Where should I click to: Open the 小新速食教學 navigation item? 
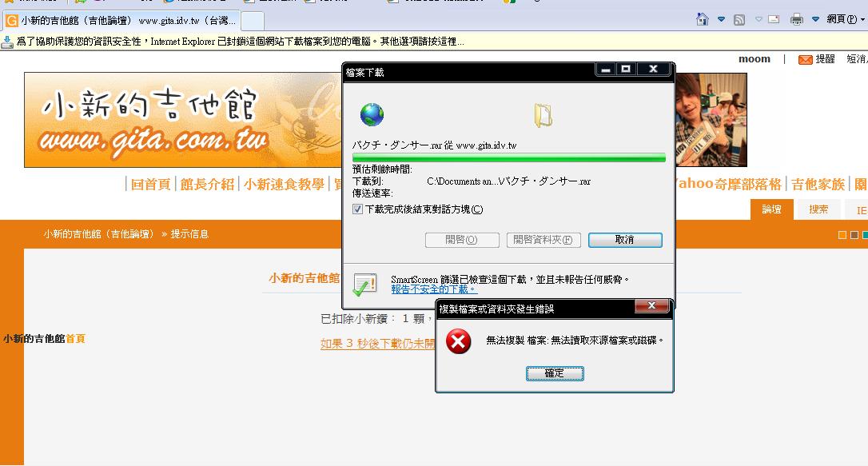(284, 185)
